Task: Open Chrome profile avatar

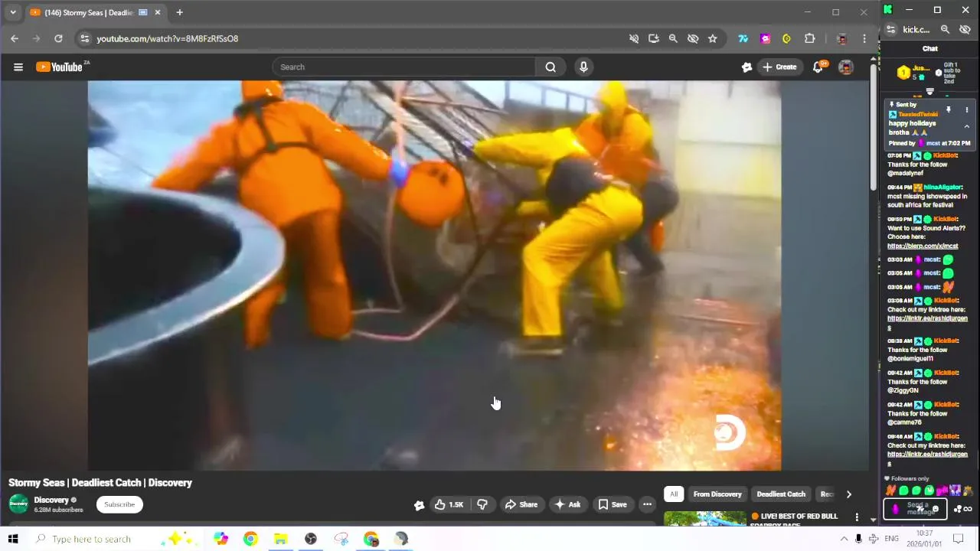Action: pos(841,38)
